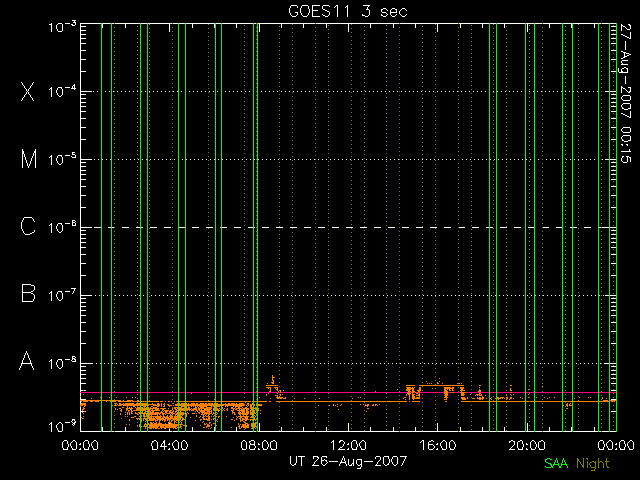Click the 08:00 time axis label
The height and width of the screenshot is (480, 640).
click(x=259, y=445)
